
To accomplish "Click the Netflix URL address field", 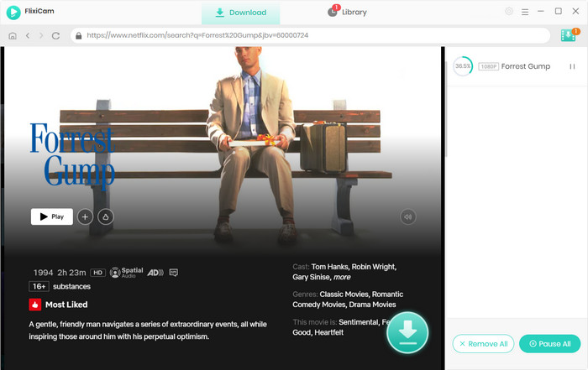I will (310, 35).
